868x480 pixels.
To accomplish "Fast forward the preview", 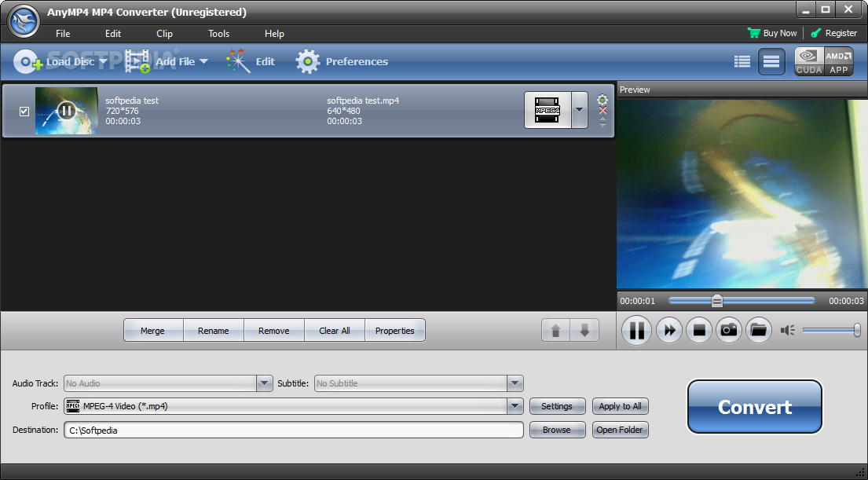I will click(669, 331).
